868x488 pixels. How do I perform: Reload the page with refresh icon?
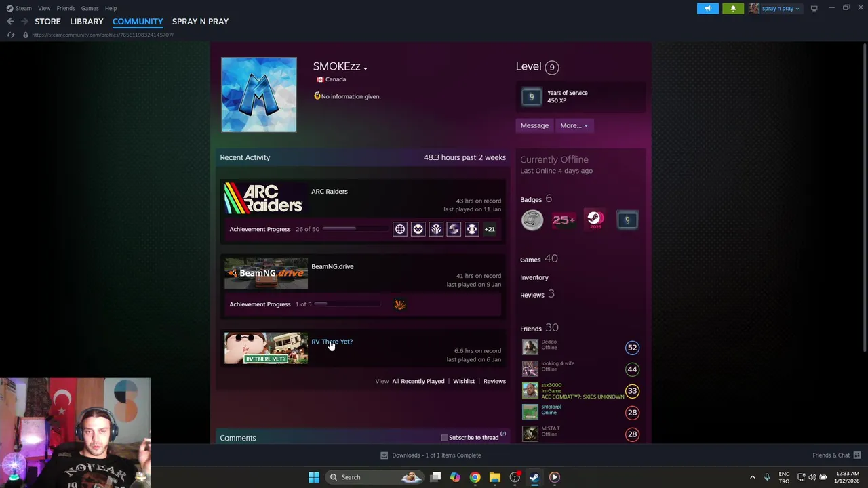point(10,35)
